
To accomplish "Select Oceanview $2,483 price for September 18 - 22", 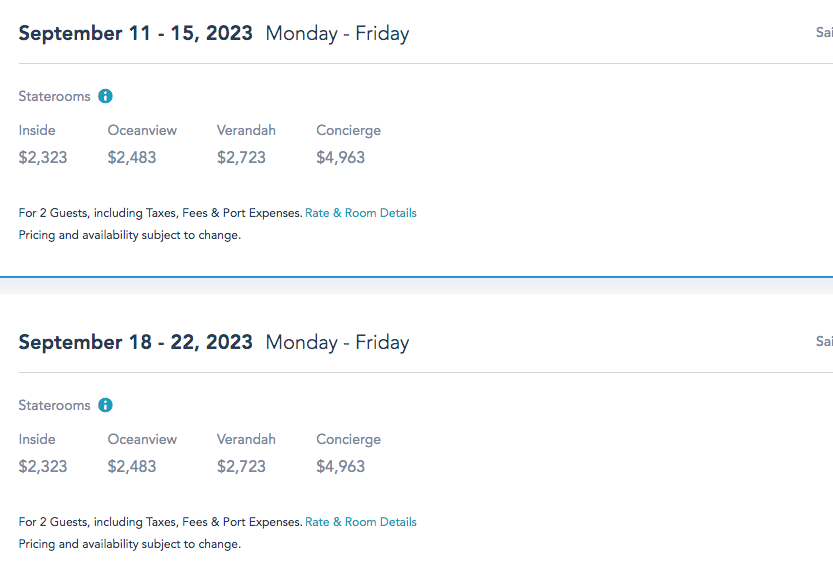I will (x=132, y=466).
